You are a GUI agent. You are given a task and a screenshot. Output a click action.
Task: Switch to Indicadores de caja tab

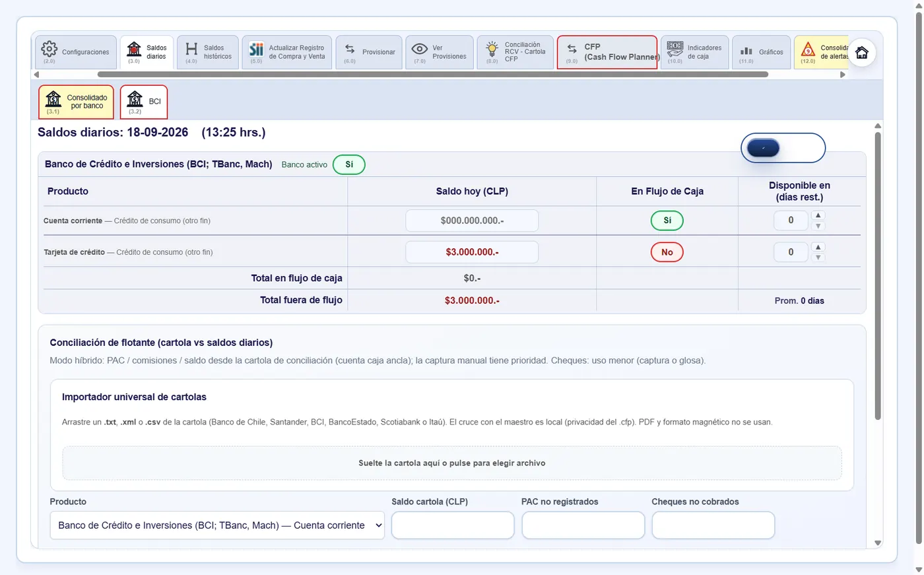tap(695, 52)
